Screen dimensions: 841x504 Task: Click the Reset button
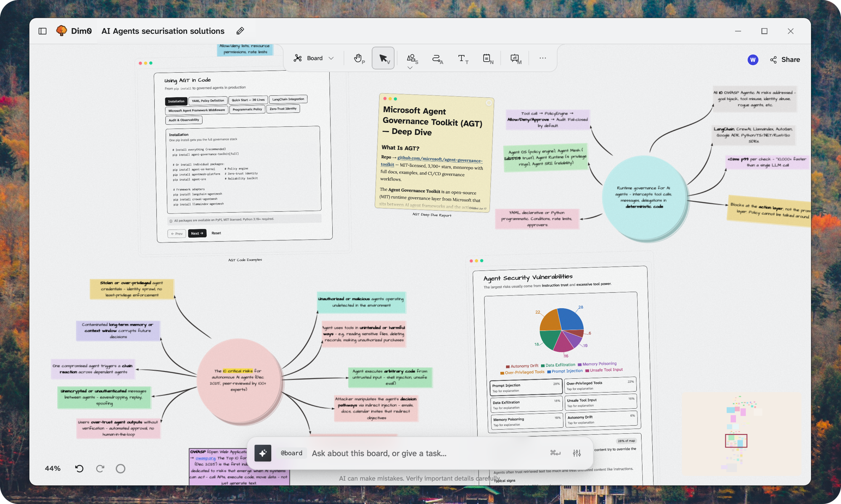pos(216,233)
